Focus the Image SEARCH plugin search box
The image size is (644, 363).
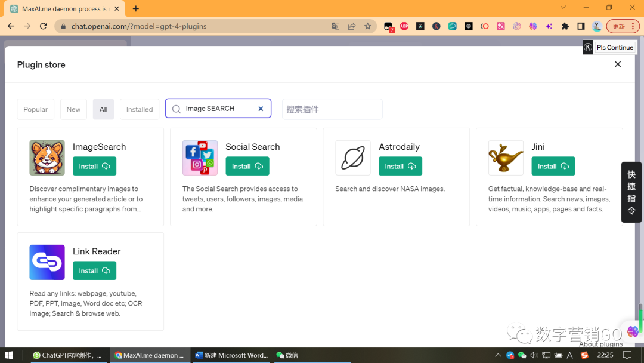pyautogui.click(x=218, y=109)
